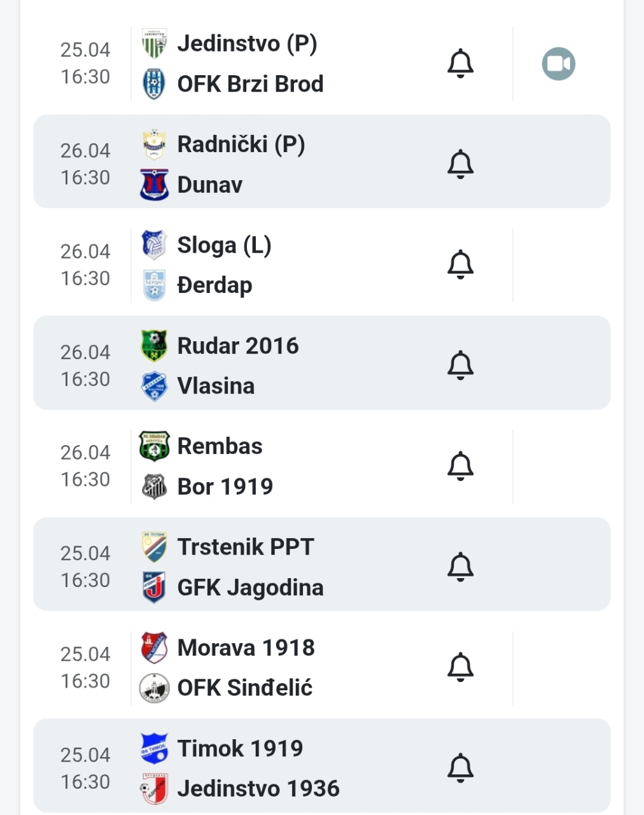644x815 pixels.
Task: Click the Jedinstvo (P) club crest
Action: pyautogui.click(x=154, y=43)
